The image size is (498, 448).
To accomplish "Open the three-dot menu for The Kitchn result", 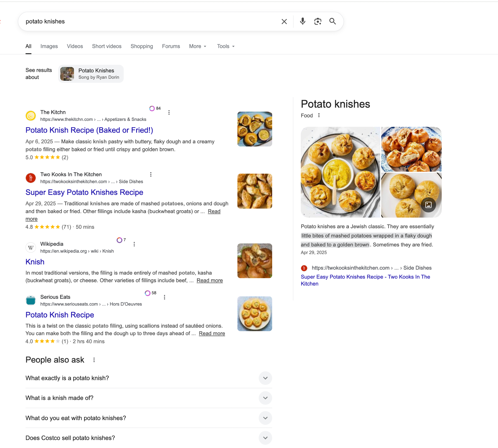I will click(x=169, y=112).
